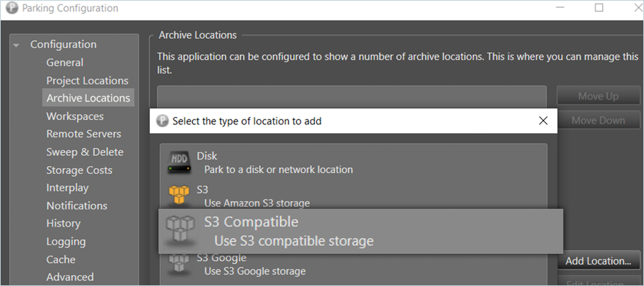Go to Project Locations section
This screenshot has height=286, width=644.
[87, 81]
